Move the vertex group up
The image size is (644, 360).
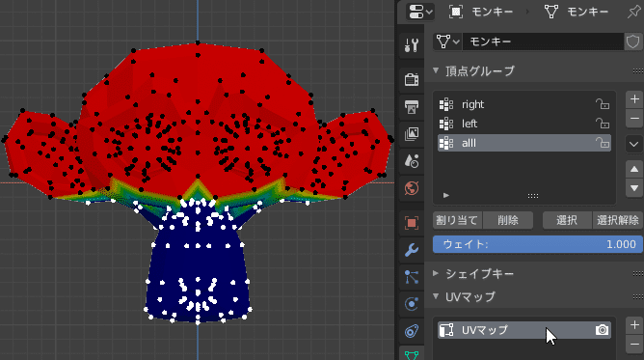[x=634, y=169]
